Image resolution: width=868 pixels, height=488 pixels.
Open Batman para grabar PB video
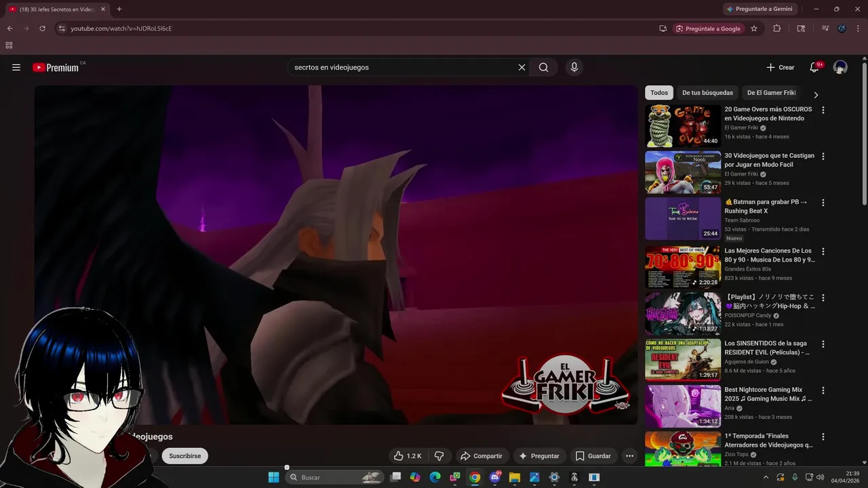(766, 206)
